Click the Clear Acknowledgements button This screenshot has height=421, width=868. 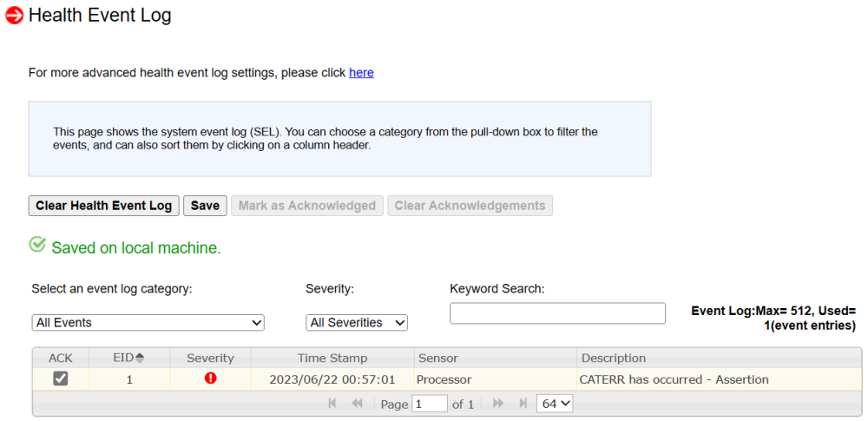coord(470,206)
